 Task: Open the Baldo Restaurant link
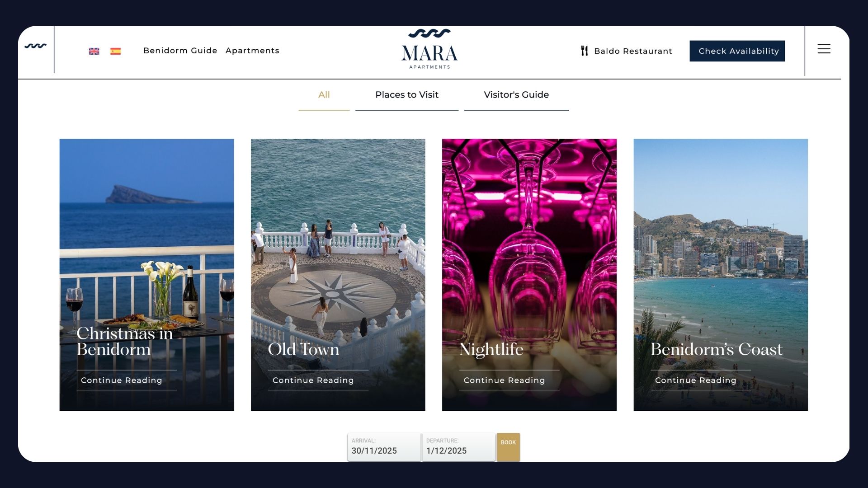(633, 51)
